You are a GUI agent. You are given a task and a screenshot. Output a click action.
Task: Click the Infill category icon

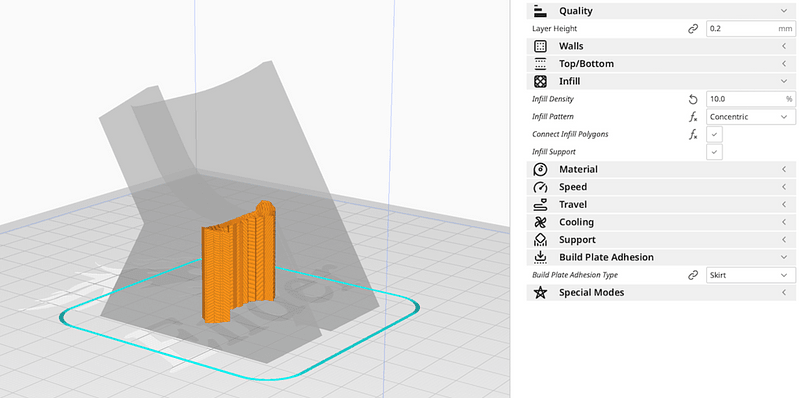click(540, 81)
